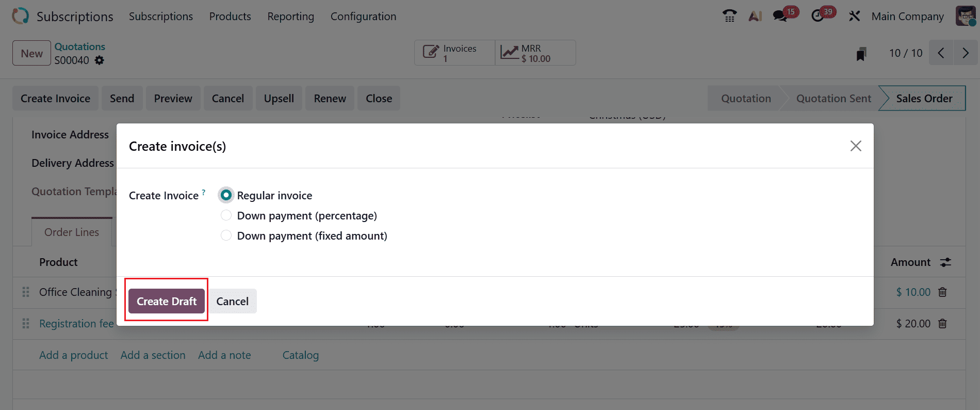Click the gear icon next to S00040

coord(100,60)
